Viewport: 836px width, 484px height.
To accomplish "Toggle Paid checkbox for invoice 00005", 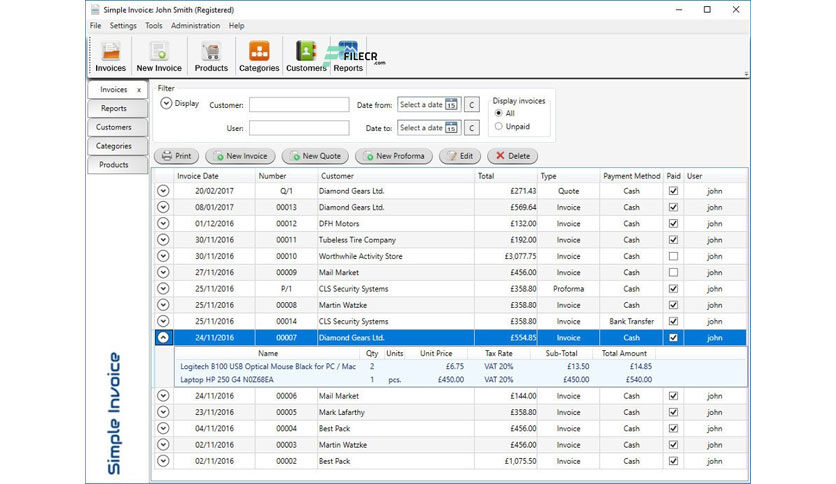I will 673,412.
